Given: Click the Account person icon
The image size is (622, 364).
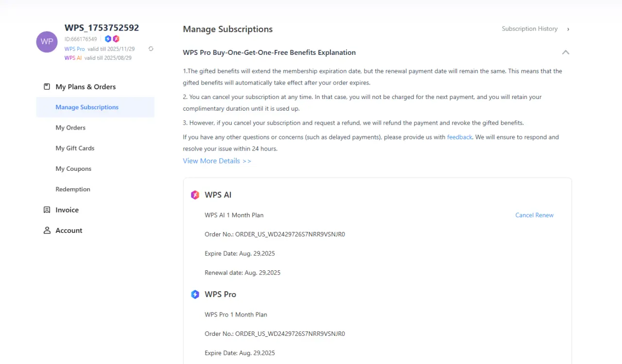Looking at the screenshot, I should coord(47,230).
